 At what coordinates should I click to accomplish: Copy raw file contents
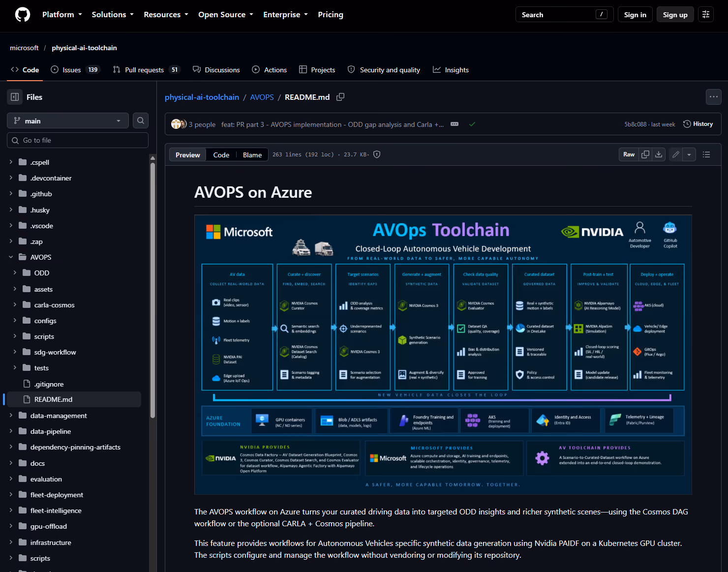(x=645, y=154)
